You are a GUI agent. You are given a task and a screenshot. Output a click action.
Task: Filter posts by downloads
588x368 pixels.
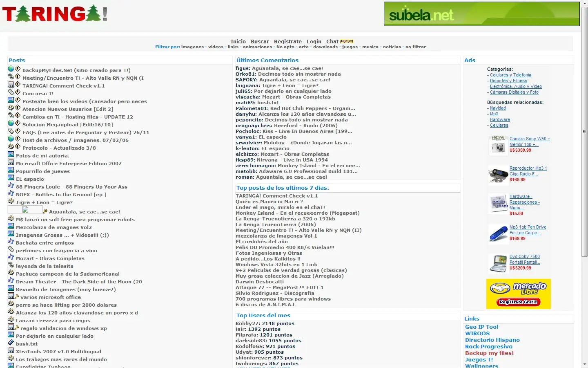(325, 47)
